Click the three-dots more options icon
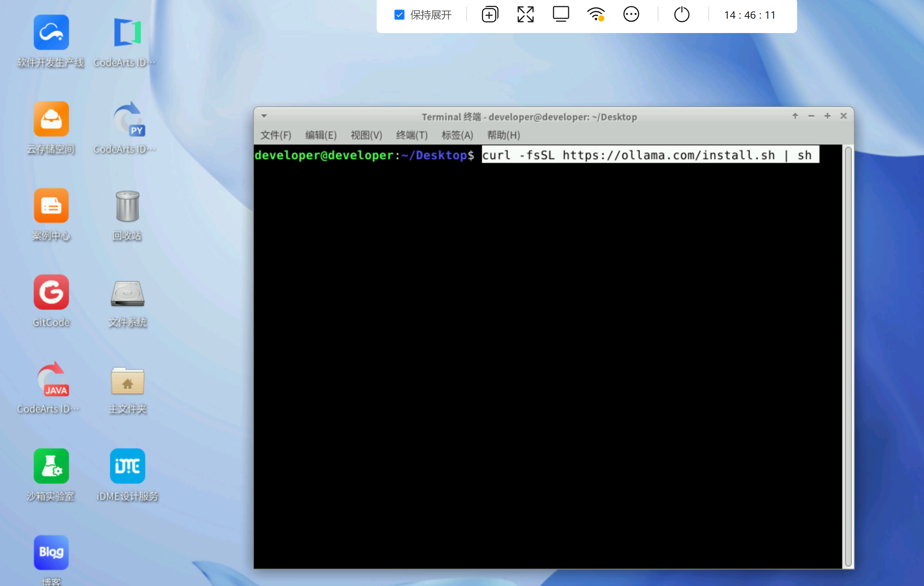924x586 pixels. 631,15
